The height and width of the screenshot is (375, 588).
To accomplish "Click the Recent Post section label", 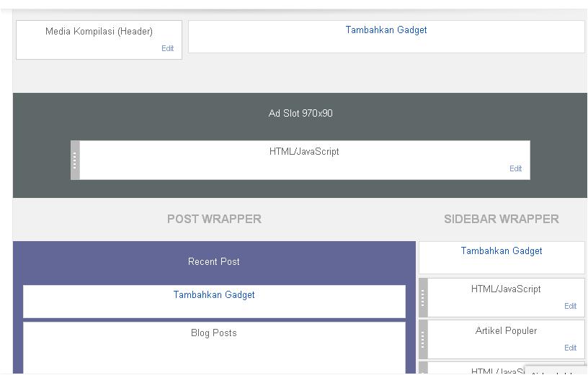I will (x=214, y=262).
